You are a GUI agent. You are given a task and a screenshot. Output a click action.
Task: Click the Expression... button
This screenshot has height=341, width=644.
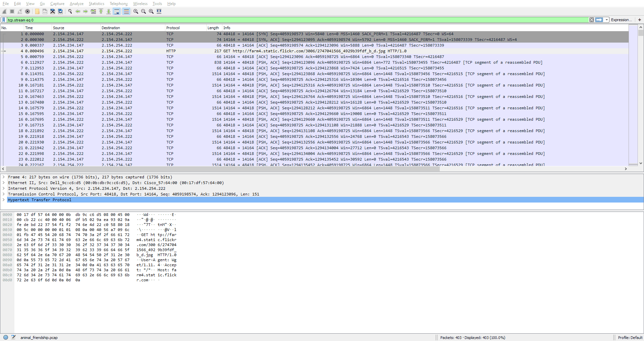tap(621, 20)
